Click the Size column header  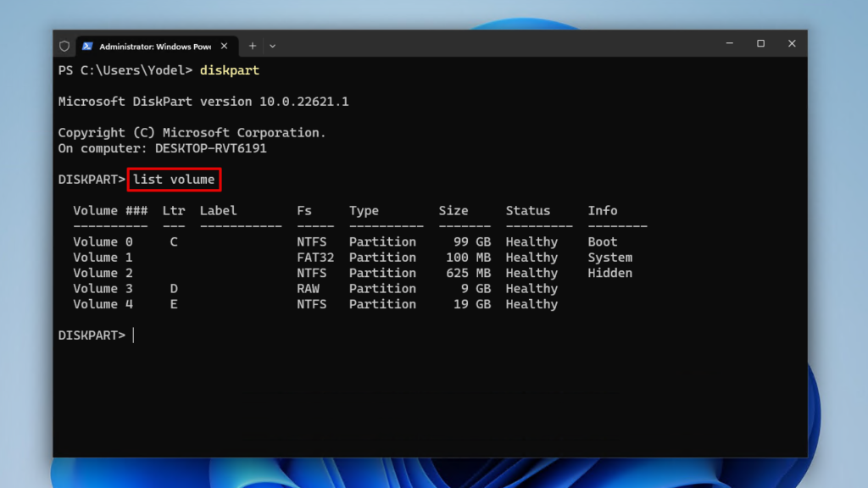pos(453,210)
